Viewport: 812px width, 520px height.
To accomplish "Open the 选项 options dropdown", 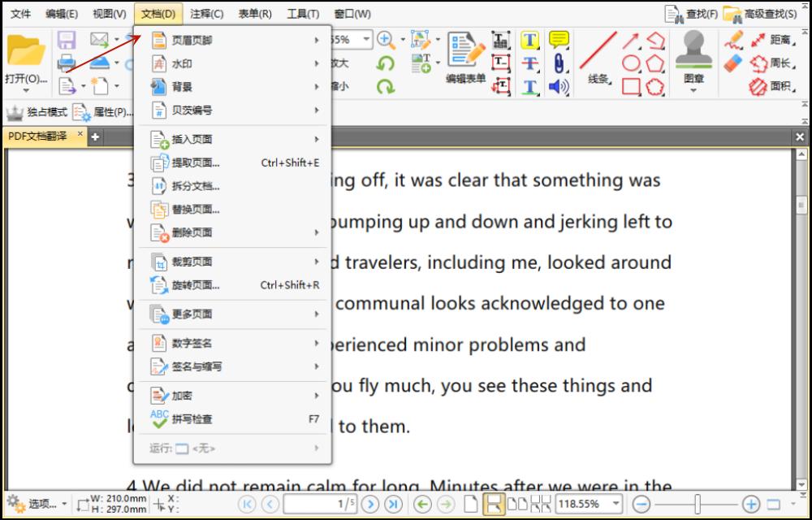I will click(37, 504).
